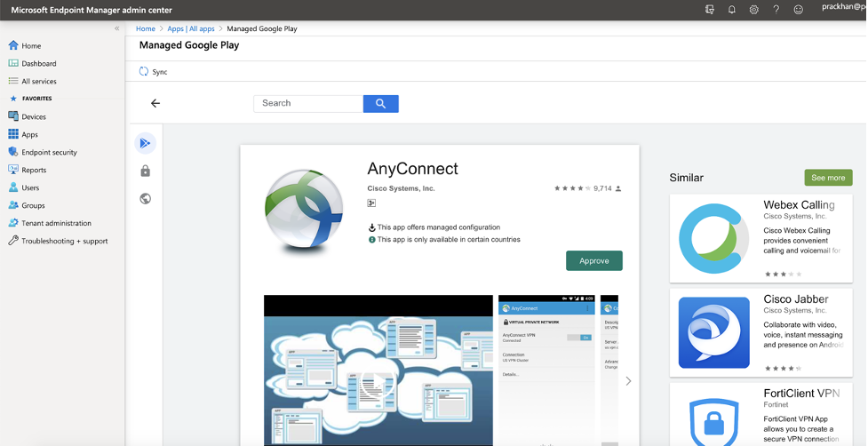The image size is (868, 446).
Task: Click the Tenant administration icon
Action: (x=13, y=222)
